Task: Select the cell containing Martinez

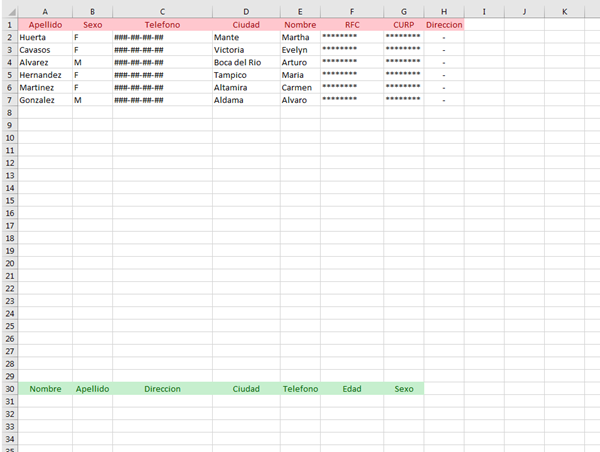Action: [45, 88]
